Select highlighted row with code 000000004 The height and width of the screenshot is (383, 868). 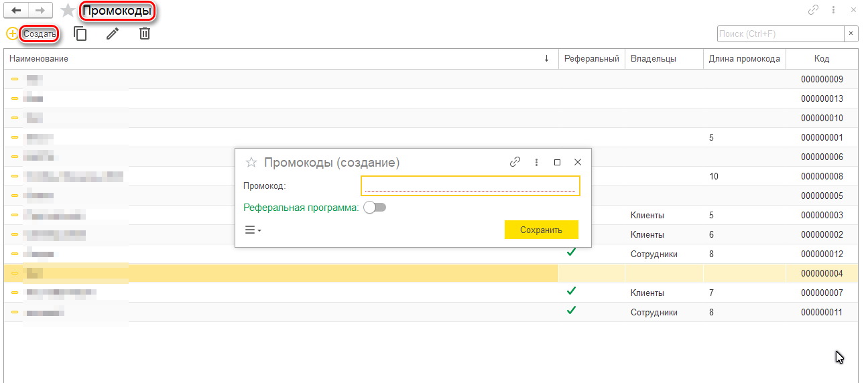431,273
